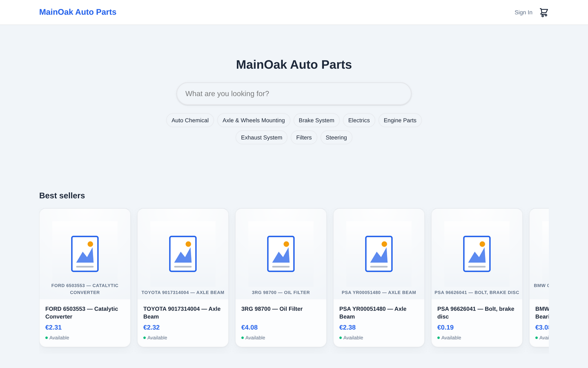Focus the 'What are you looking for?' search field
This screenshot has height=368, width=588.
click(294, 94)
